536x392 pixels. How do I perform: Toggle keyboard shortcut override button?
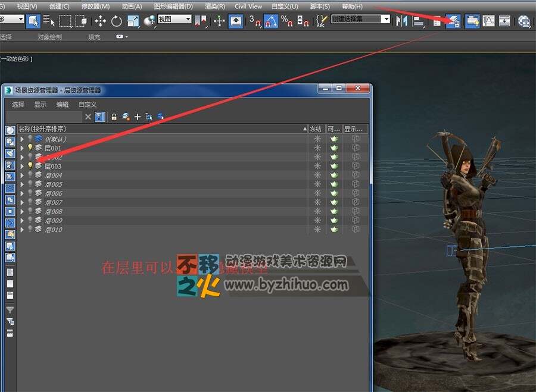[236, 21]
